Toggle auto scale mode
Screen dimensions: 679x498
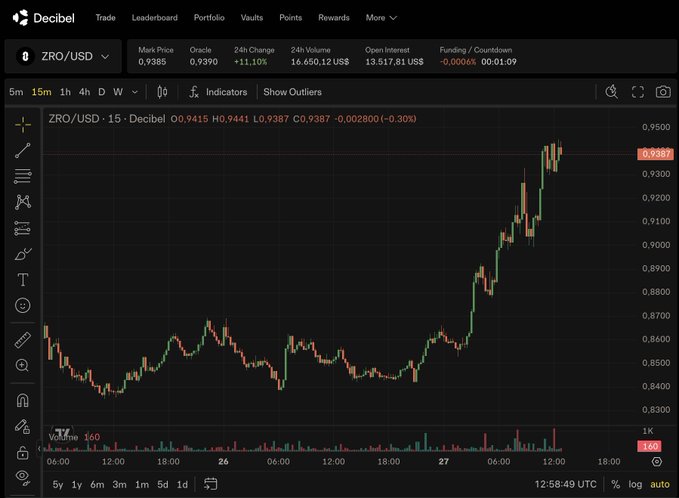(x=660, y=484)
